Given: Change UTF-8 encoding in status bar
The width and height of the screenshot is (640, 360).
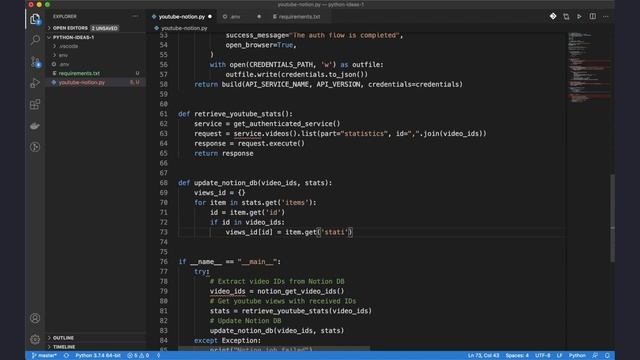Looking at the screenshot, I should click(542, 356).
